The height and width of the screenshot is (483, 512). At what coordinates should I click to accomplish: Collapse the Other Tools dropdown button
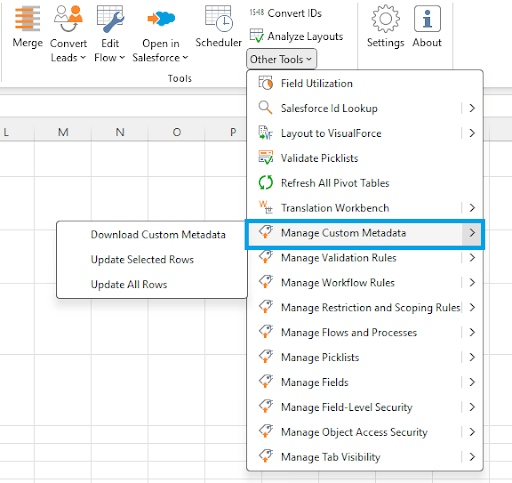(281, 59)
